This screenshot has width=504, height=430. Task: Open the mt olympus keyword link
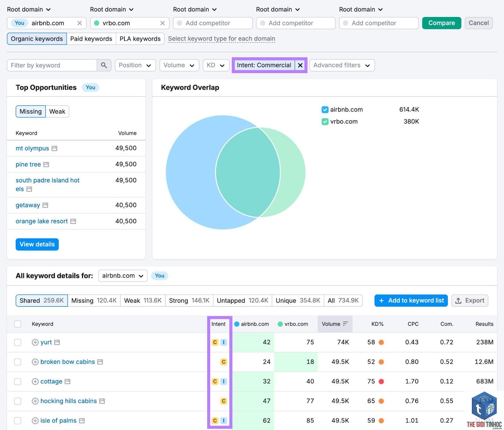coord(32,148)
